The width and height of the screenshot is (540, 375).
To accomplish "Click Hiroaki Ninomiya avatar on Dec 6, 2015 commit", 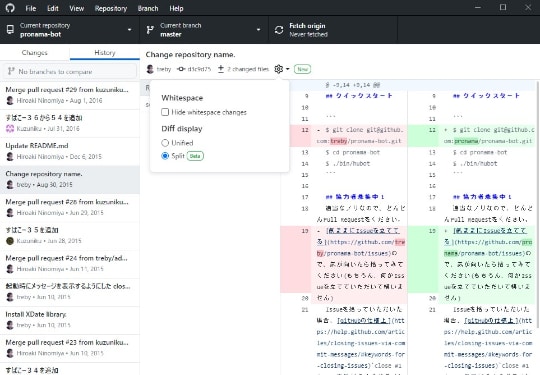I will (x=10, y=157).
